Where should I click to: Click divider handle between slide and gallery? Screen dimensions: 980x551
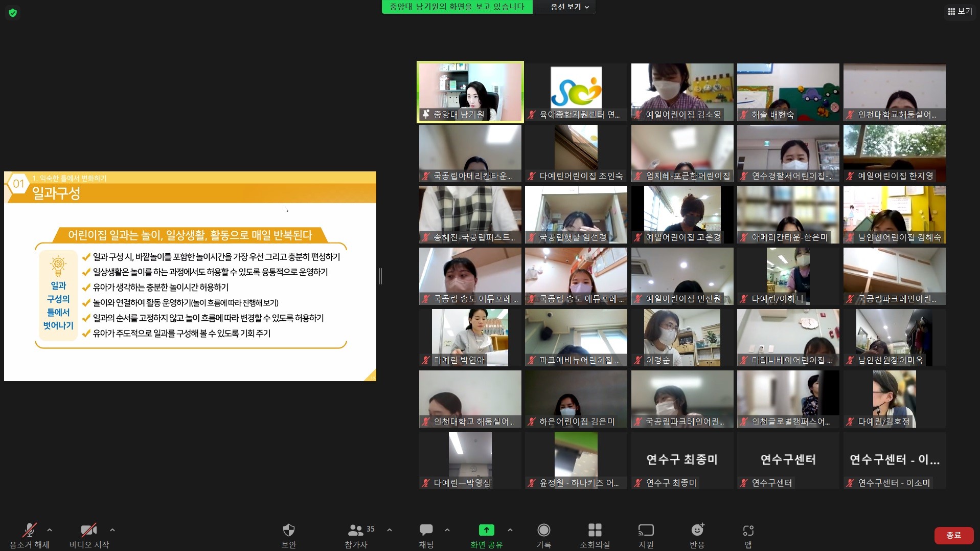pyautogui.click(x=380, y=276)
